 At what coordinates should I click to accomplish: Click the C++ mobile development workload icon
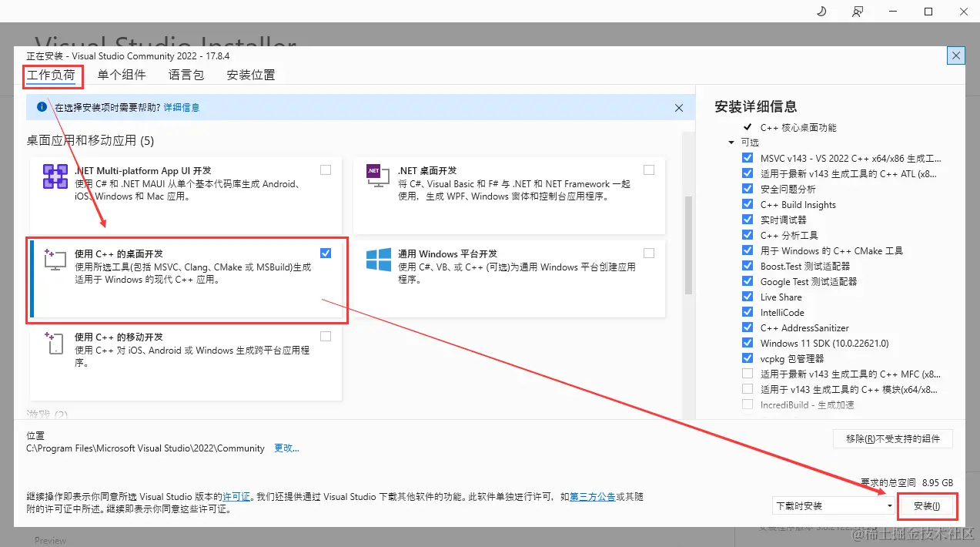[x=54, y=343]
